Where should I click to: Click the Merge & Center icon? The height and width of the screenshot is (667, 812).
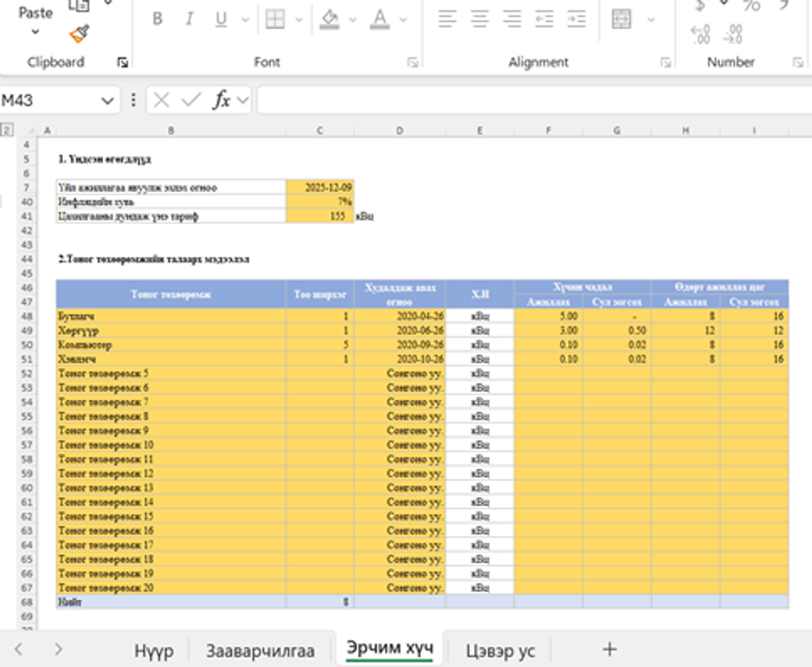[x=621, y=19]
